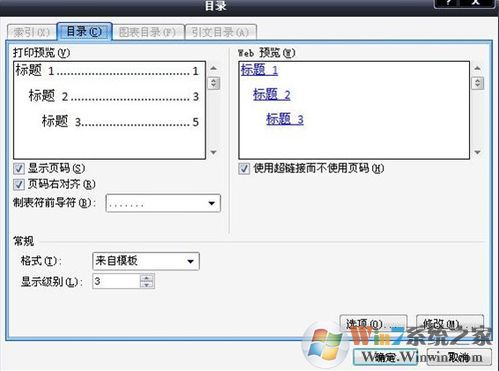Click Web preview scrollbar up arrow
499x371 pixels.
point(477,68)
